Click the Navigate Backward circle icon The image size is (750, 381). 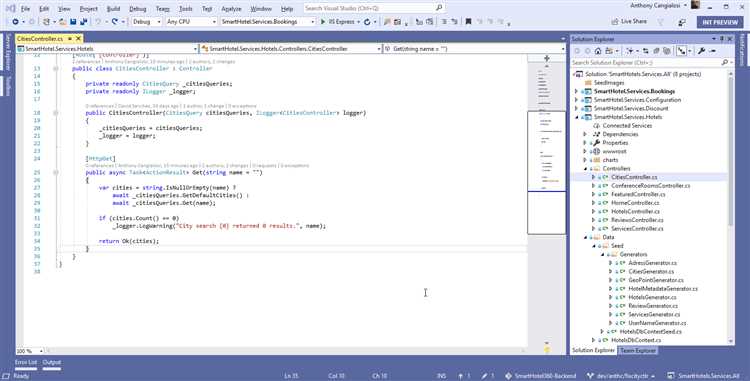[x=15, y=22]
